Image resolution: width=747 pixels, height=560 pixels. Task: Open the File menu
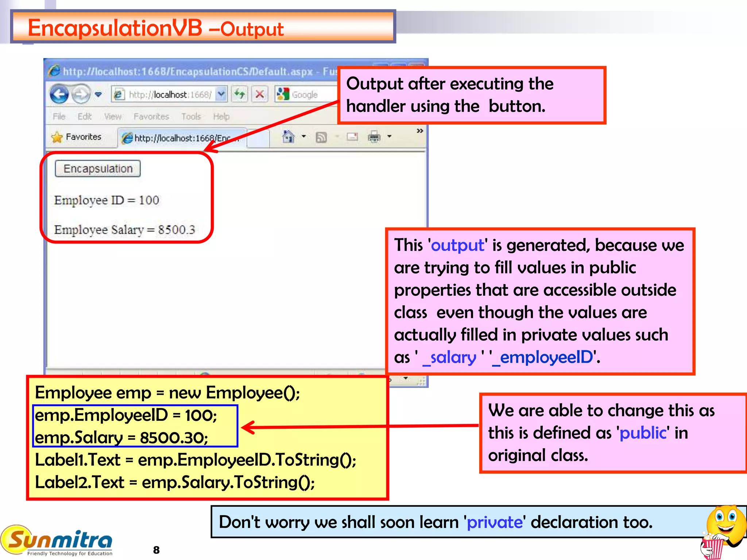point(59,117)
